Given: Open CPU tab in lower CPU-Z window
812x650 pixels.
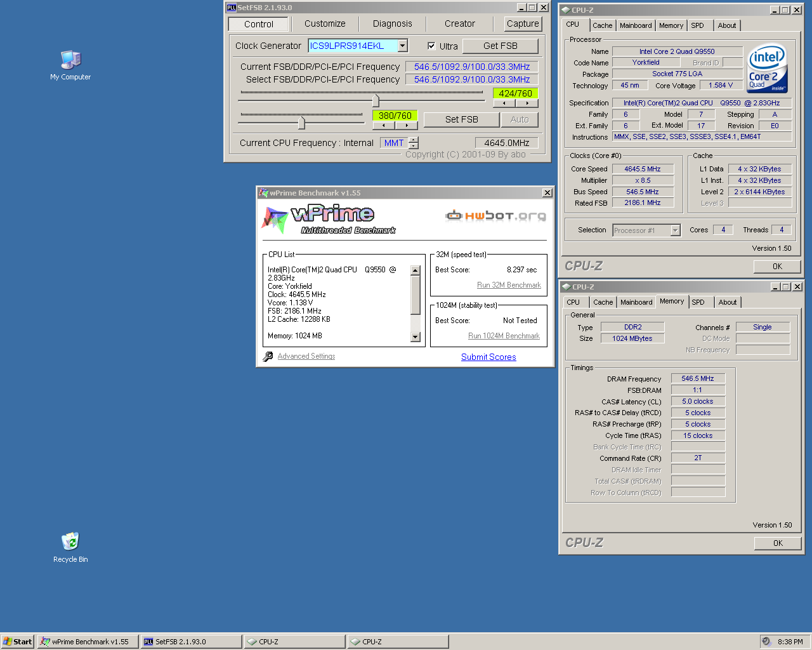Looking at the screenshot, I should pos(573,302).
